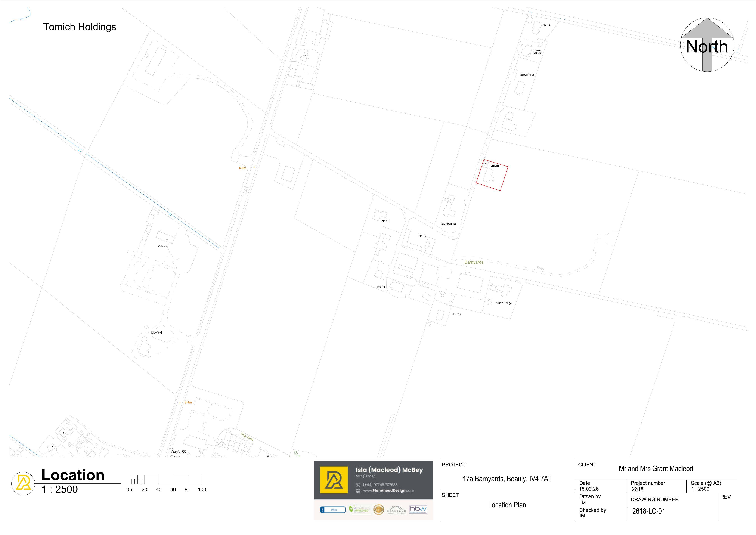Screen dimensions: 756x535
Task: Select the red-outlined Ornum site boundary
Action: pos(492,175)
